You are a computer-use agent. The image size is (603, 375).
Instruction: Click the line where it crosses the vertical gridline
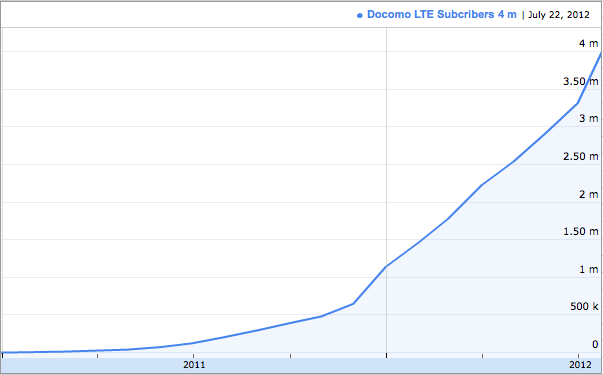pos(386,267)
